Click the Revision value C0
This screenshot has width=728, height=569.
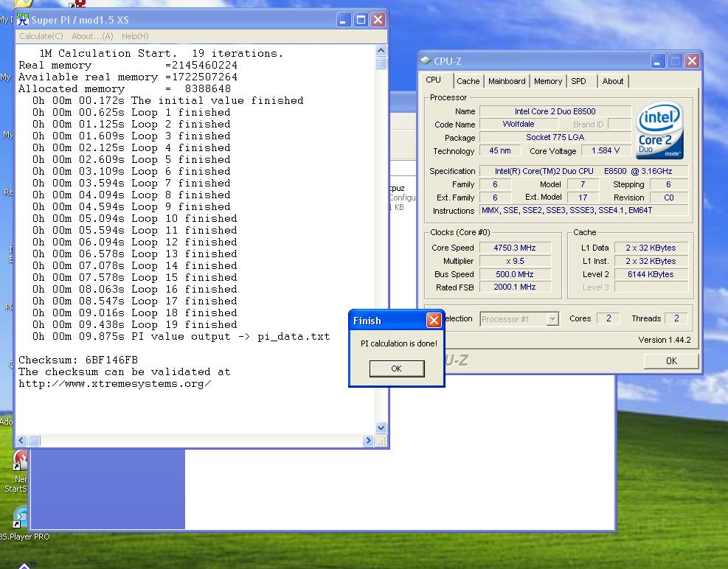pos(668,198)
